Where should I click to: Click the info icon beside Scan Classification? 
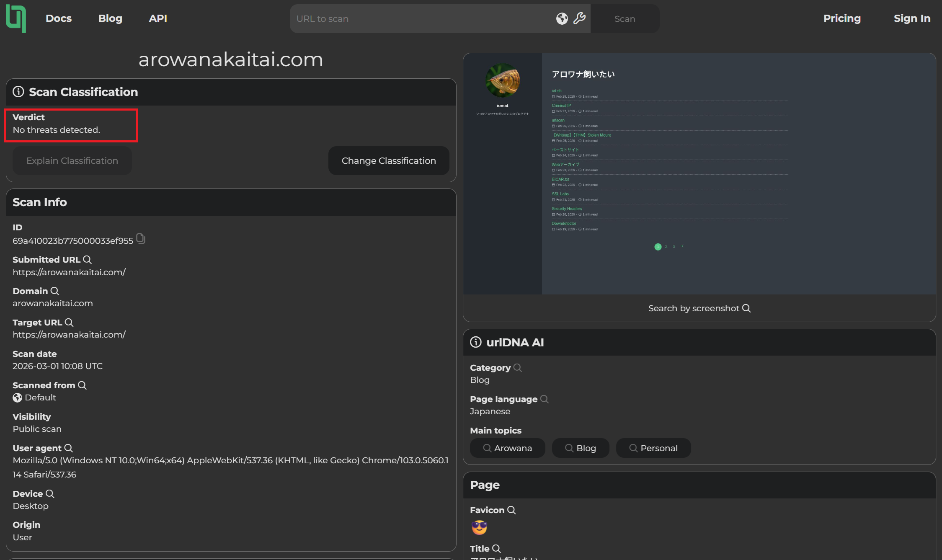pyautogui.click(x=18, y=92)
